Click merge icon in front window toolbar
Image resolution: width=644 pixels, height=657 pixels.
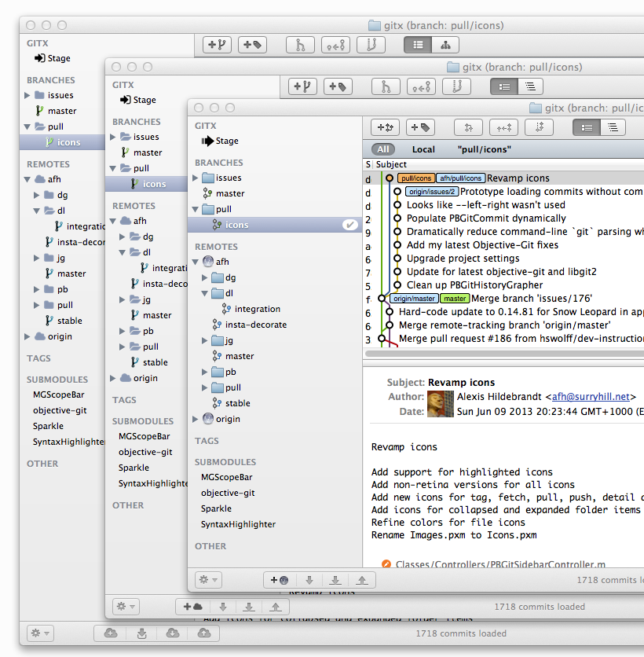click(468, 127)
